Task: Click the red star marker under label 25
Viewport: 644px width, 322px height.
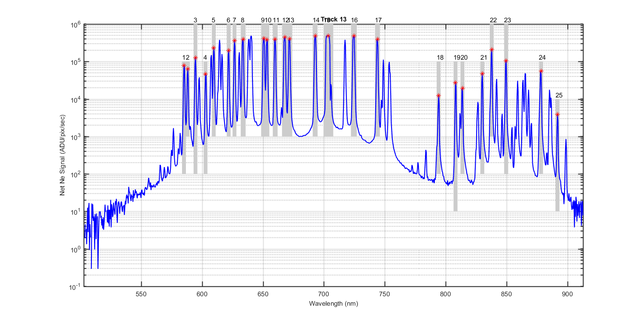Action: 557,115
